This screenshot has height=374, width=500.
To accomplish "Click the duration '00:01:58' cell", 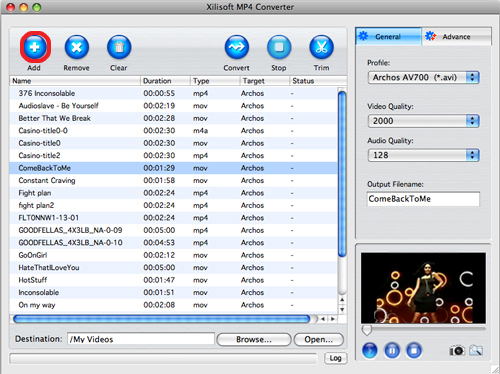I will coord(159,180).
